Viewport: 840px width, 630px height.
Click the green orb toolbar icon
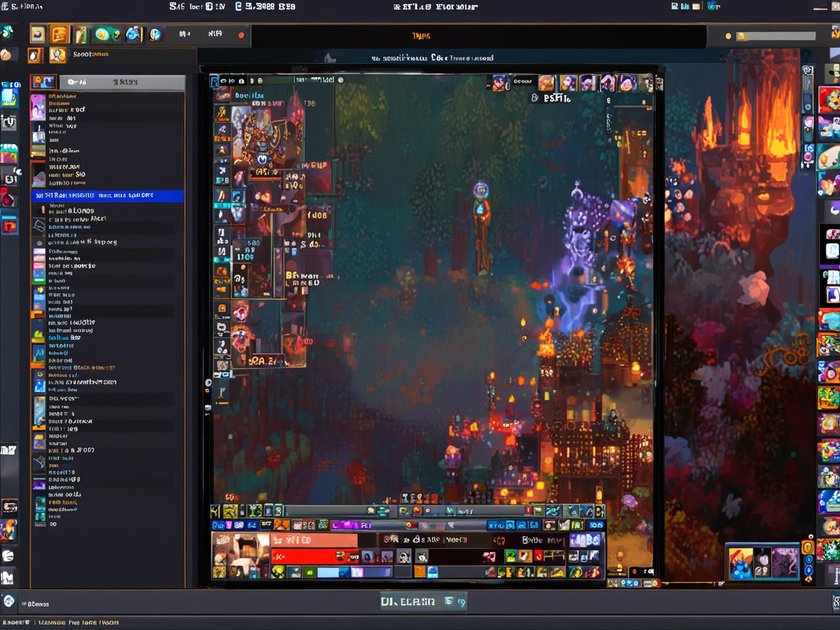coord(103,34)
